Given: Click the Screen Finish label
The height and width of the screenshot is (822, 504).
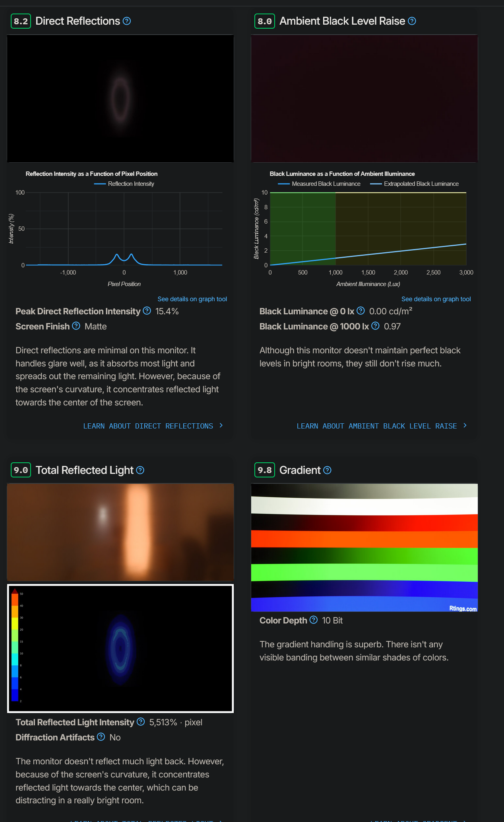Looking at the screenshot, I should (43, 326).
